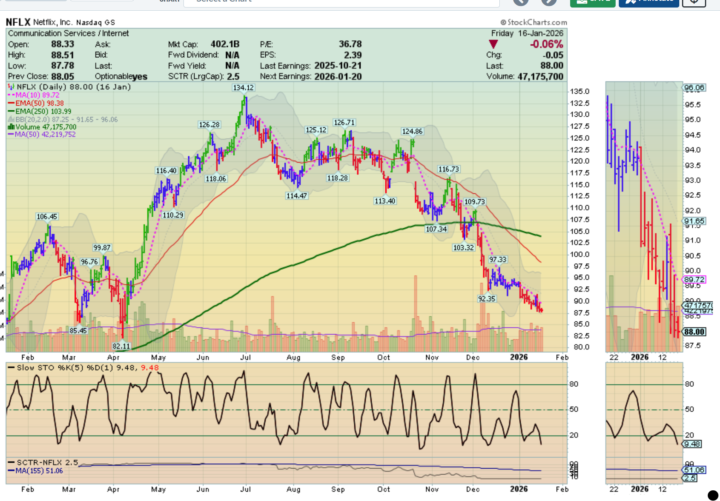Image resolution: width=720 pixels, height=501 pixels.
Task: Click the Next Earnings date 2026-01-20
Action: (338, 76)
